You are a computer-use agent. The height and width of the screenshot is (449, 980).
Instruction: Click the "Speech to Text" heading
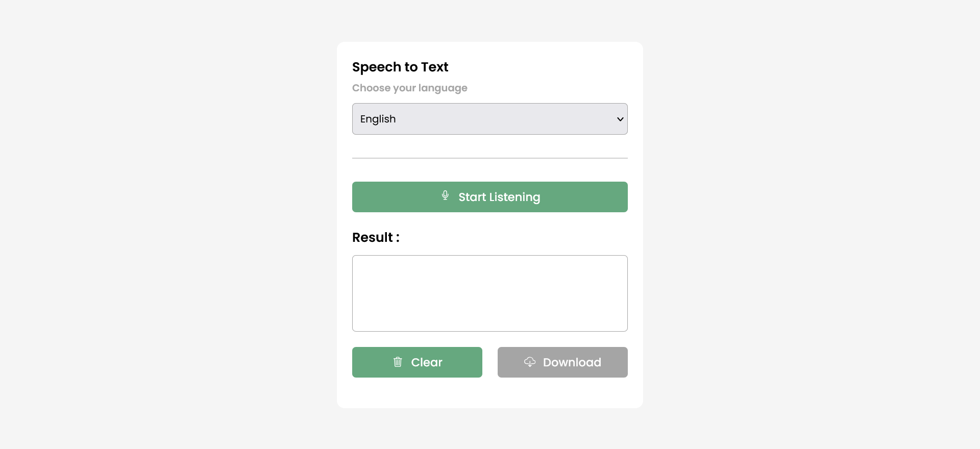(x=400, y=67)
